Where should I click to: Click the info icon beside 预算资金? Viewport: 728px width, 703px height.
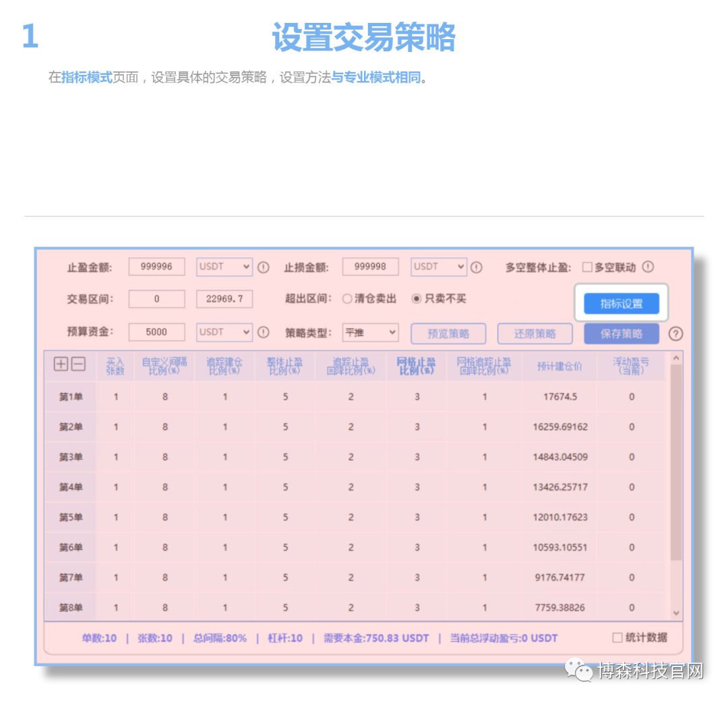pos(263,332)
